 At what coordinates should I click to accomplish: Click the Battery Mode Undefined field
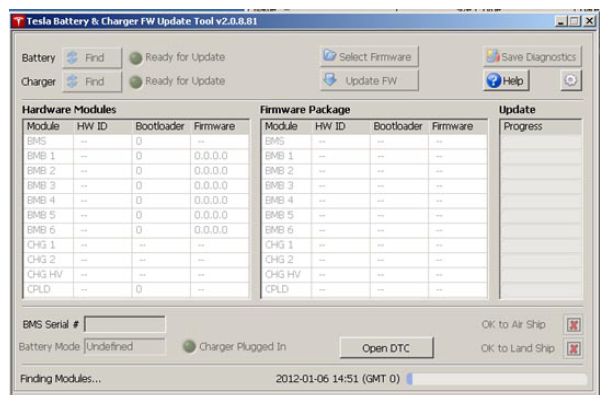[125, 347]
